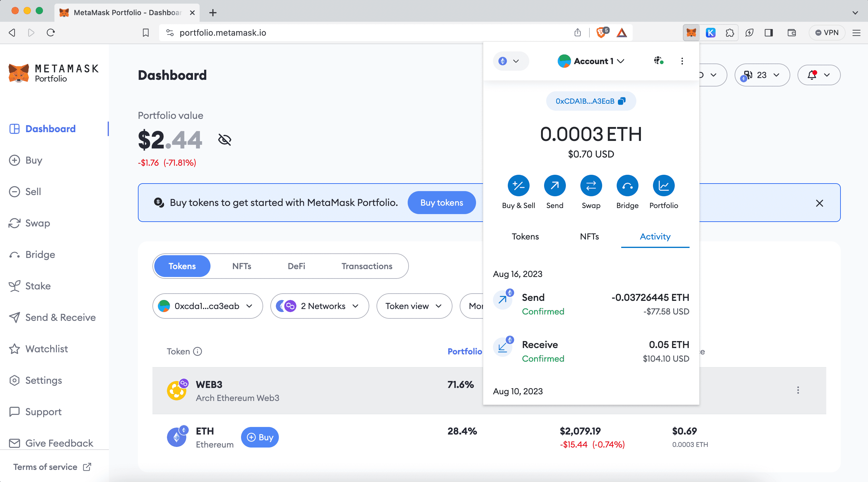Select the WEB3 Arch Ethereum Web3 row
This screenshot has height=482, width=868.
point(489,391)
